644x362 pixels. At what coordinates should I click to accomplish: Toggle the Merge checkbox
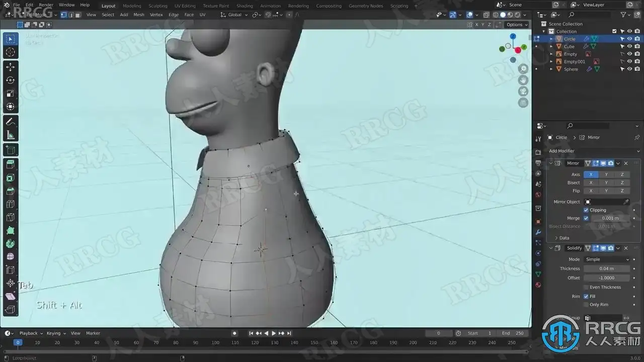coord(586,218)
